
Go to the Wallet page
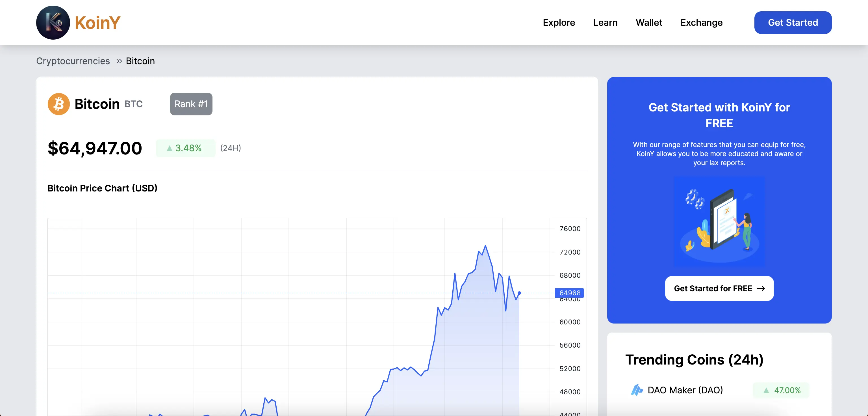(649, 23)
